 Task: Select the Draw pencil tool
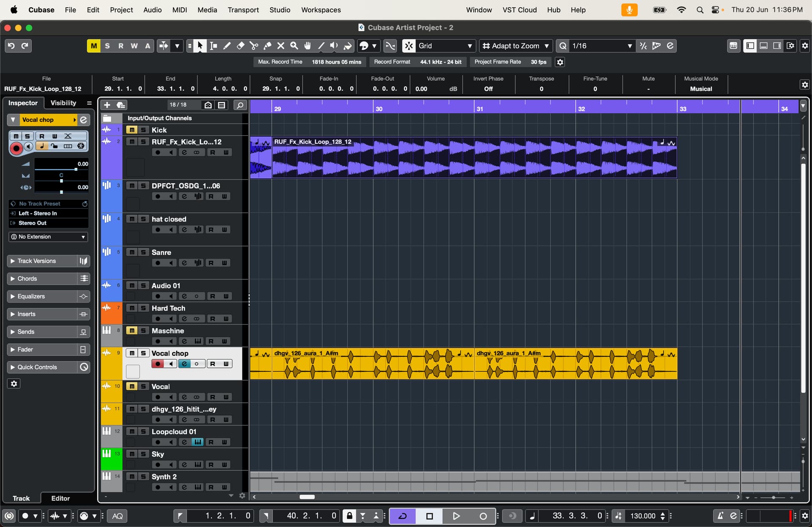(227, 46)
